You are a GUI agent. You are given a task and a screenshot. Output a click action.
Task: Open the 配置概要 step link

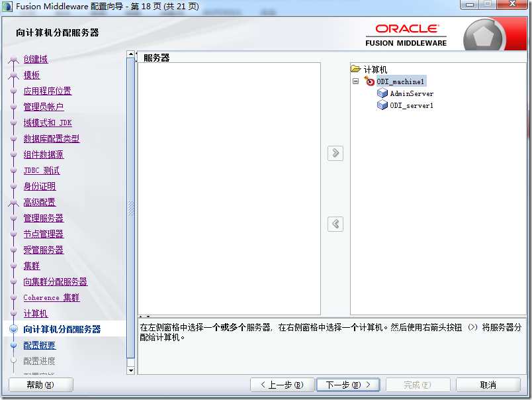point(40,345)
